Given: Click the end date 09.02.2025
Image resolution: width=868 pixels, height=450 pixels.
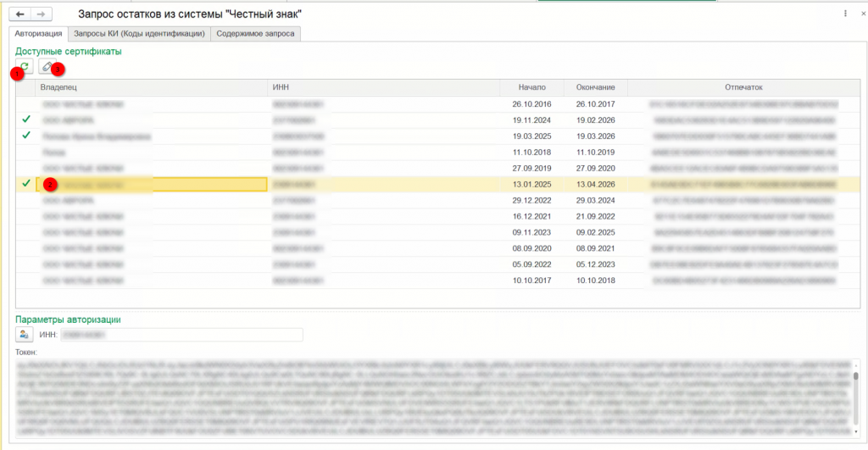Looking at the screenshot, I should pyautogui.click(x=596, y=232).
